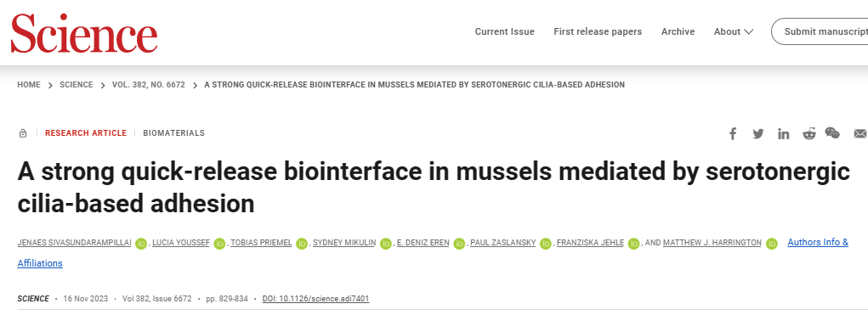
Task: Open the DOI 10.1126/science.adi7401 link
Action: tap(315, 298)
